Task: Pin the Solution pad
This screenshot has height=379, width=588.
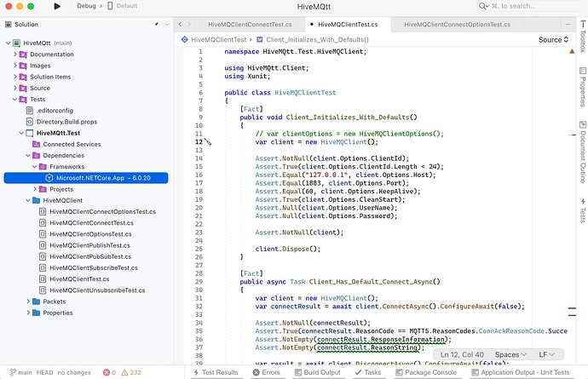Action: click(157, 25)
